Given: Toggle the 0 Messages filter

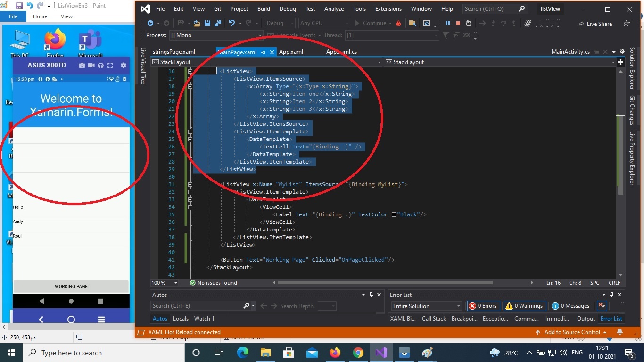Looking at the screenshot, I should pyautogui.click(x=570, y=306).
